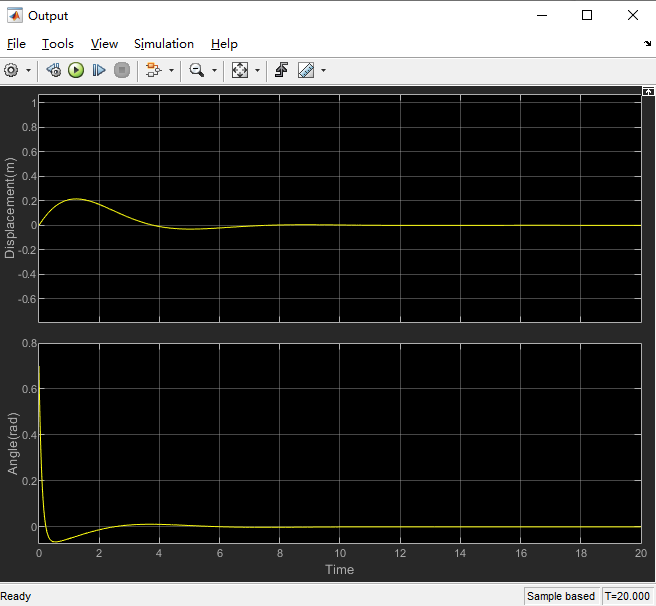Open the File menu

pos(16,44)
